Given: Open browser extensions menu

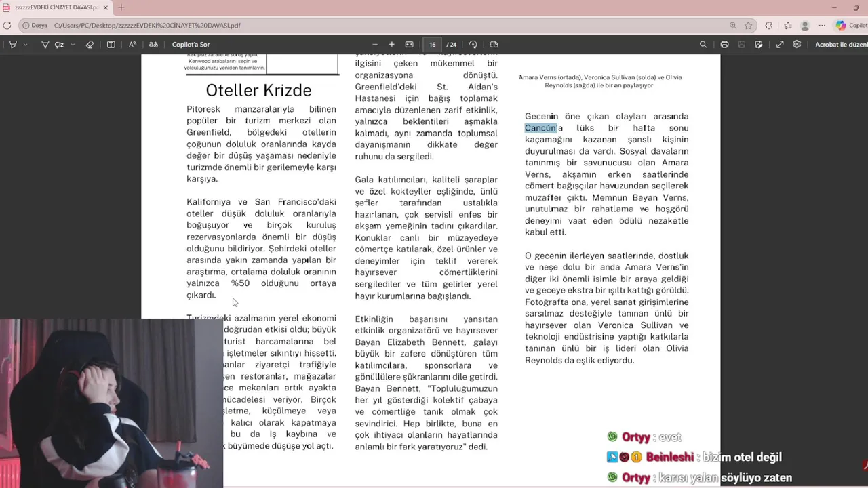Looking at the screenshot, I should 768,26.
